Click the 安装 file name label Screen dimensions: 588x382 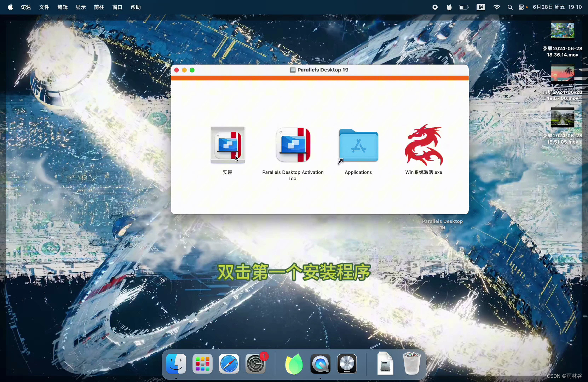click(x=227, y=172)
